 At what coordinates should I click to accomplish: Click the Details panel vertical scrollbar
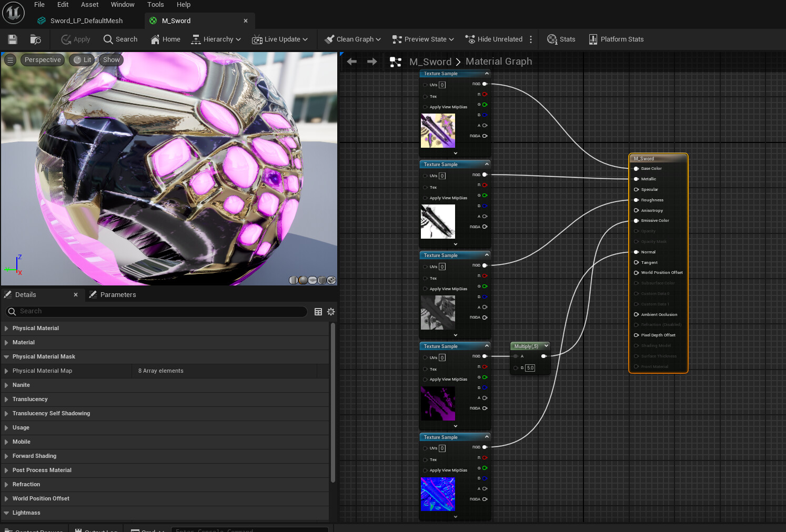point(332,403)
